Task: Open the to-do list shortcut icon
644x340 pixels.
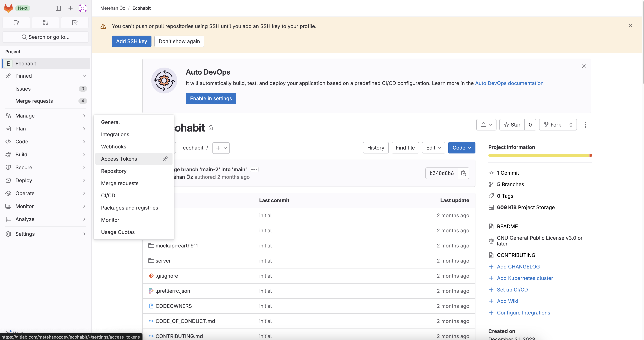Action: point(74,23)
